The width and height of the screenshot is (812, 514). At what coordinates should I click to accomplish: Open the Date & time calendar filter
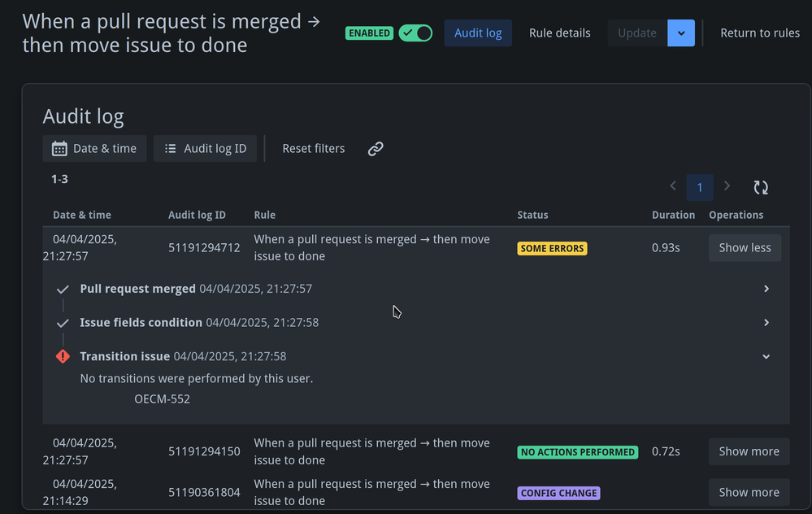click(94, 148)
